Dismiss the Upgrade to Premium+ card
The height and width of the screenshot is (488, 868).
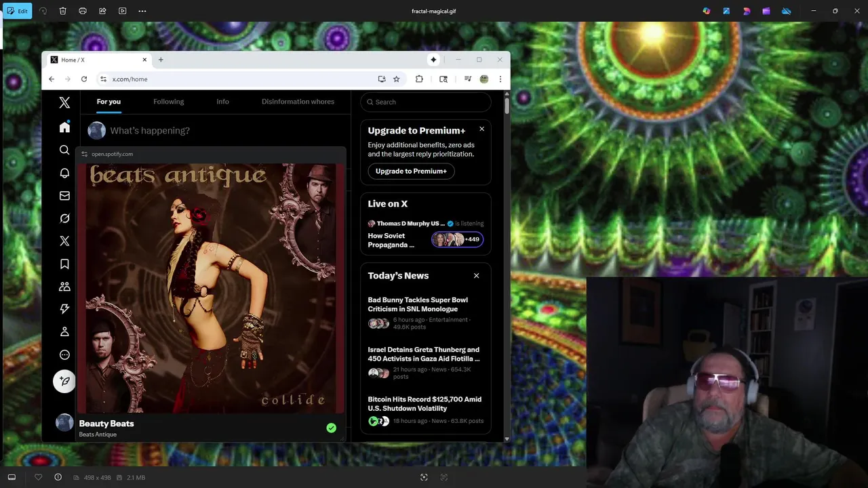tap(481, 129)
